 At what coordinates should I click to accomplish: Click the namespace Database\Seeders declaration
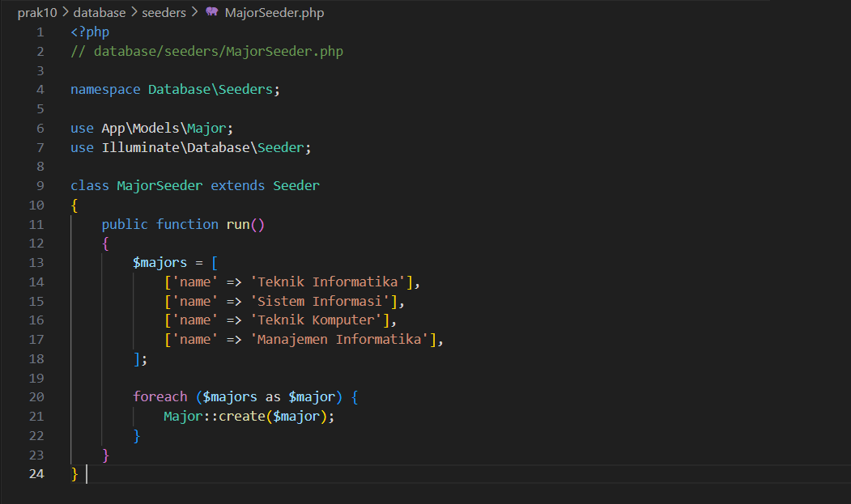(x=174, y=89)
